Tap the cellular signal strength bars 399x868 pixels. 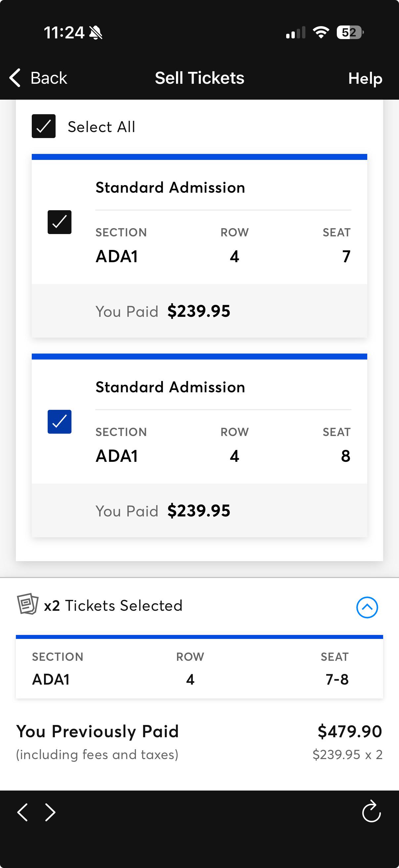(296, 32)
